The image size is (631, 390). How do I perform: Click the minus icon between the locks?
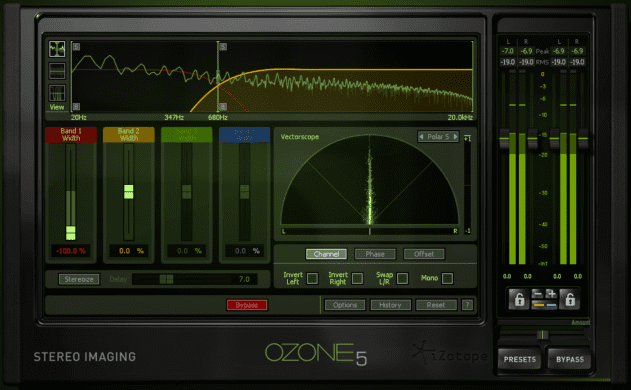tap(537, 294)
